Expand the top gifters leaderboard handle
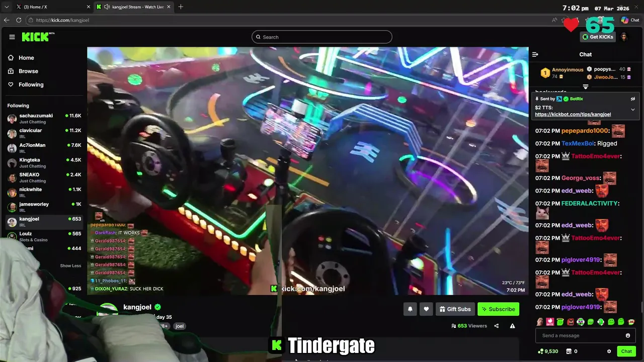Screen dimensions: 644x362 tap(585, 86)
